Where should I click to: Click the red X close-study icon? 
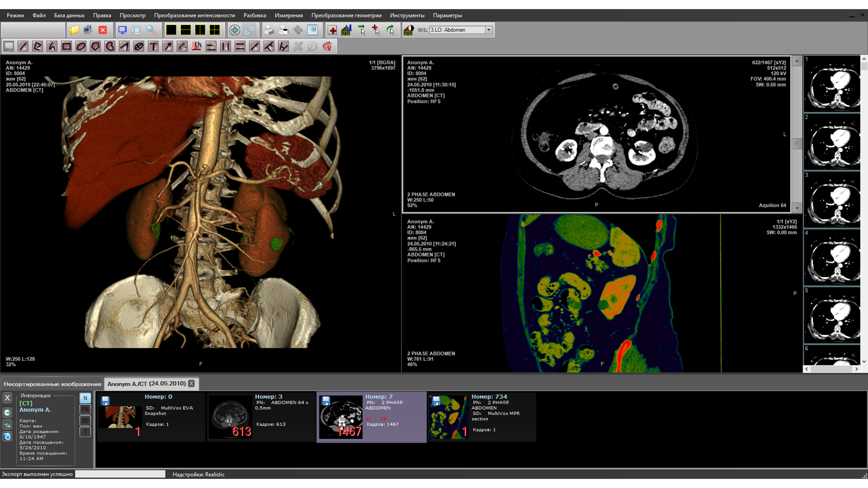[x=103, y=30]
